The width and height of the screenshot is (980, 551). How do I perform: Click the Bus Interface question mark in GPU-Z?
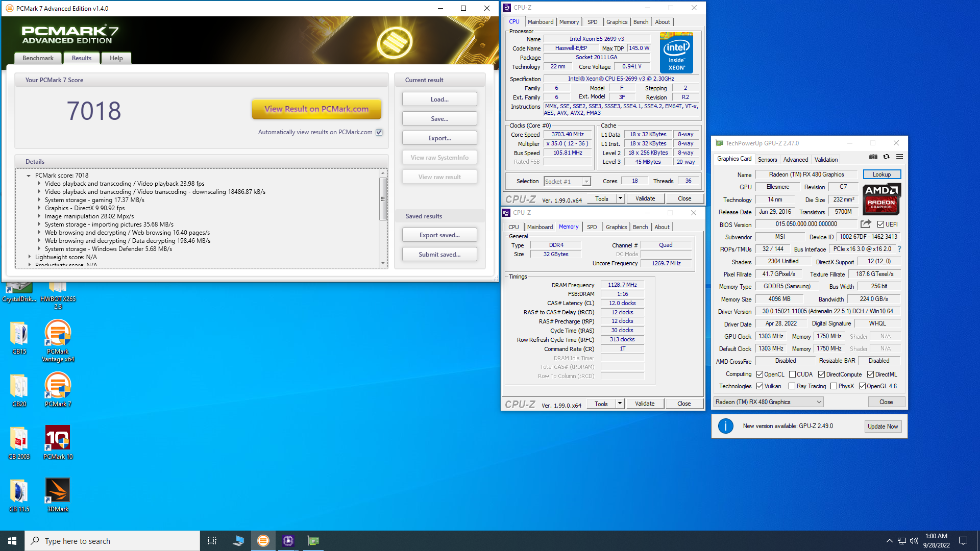pyautogui.click(x=899, y=249)
